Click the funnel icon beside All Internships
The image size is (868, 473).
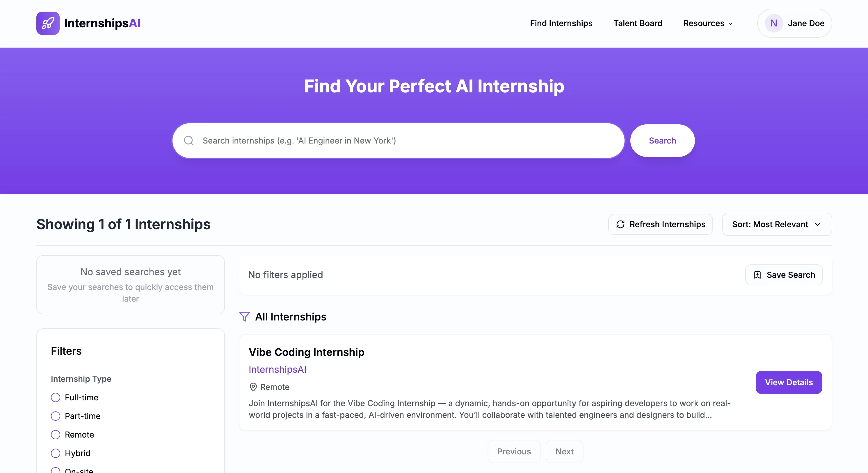coord(244,317)
